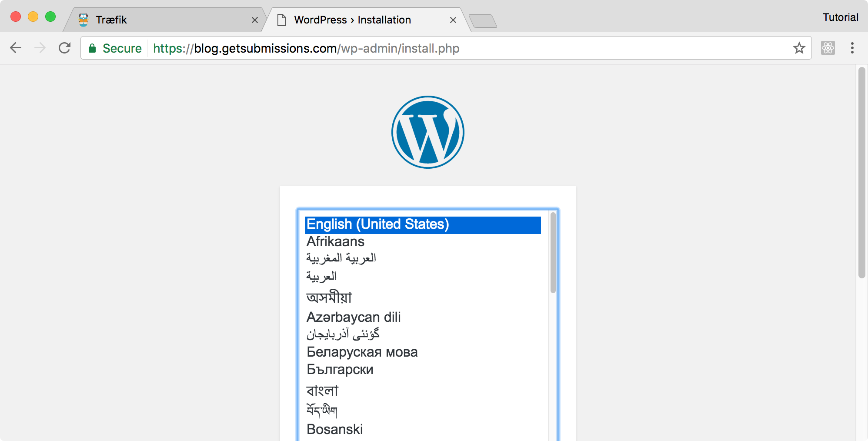Reload the WordPress installation page
Screen dimensions: 868x441
(65, 48)
